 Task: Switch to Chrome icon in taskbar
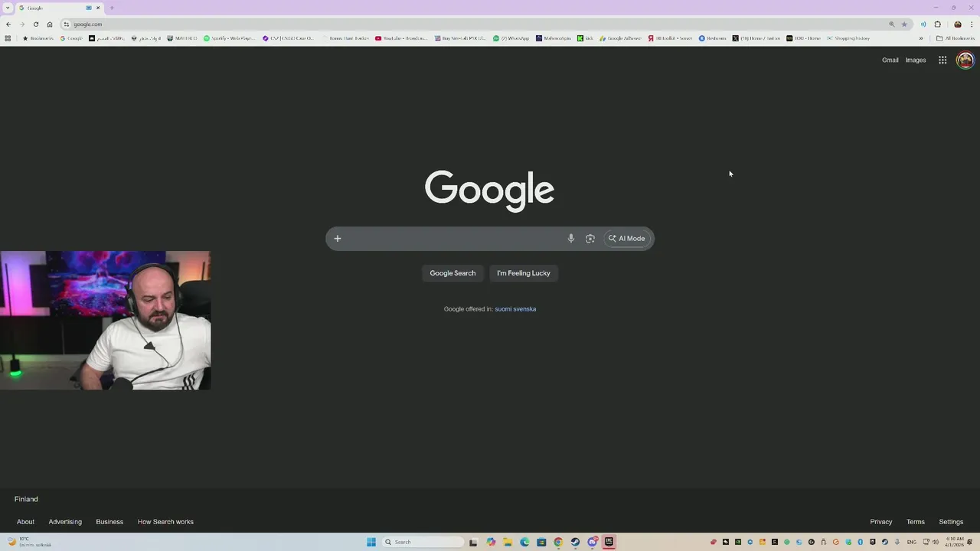click(x=558, y=542)
